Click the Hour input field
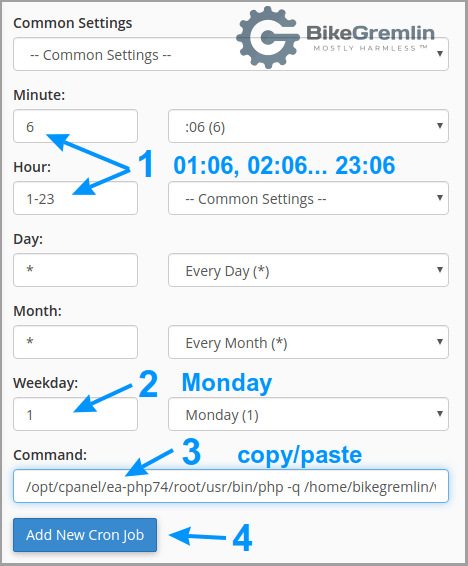Image resolution: width=468 pixels, height=566 pixels. click(75, 198)
